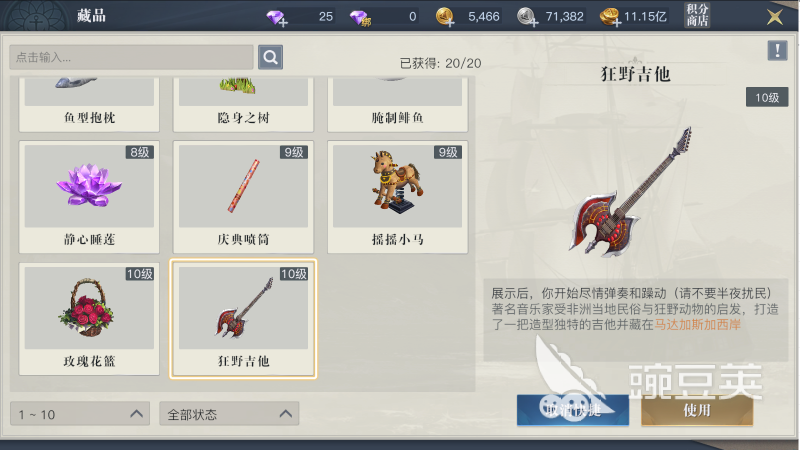Viewport: 800px width, 450px height.
Task: Select the 狂野吉他 guitar item card
Action: (x=243, y=319)
